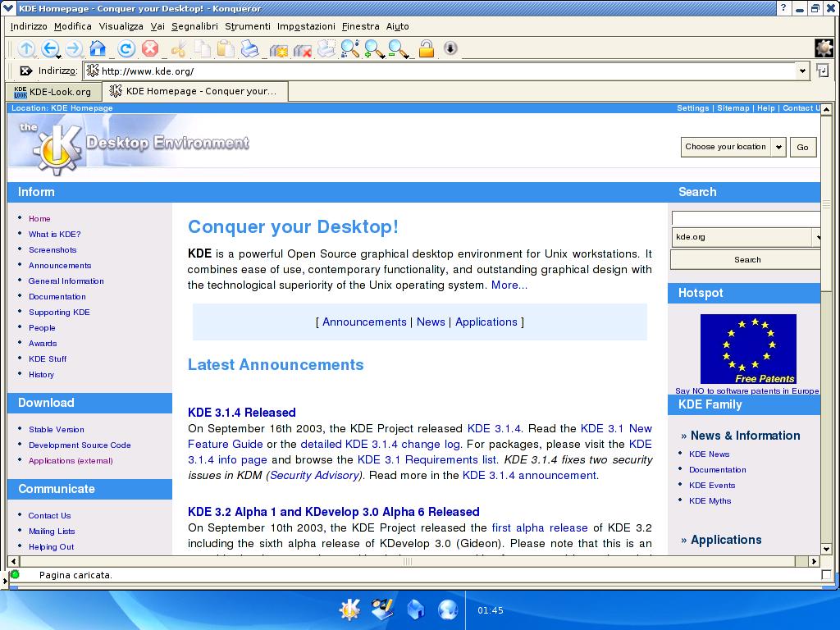The image size is (840, 630).
Task: Open the Segnalibri menu
Action: (x=194, y=26)
